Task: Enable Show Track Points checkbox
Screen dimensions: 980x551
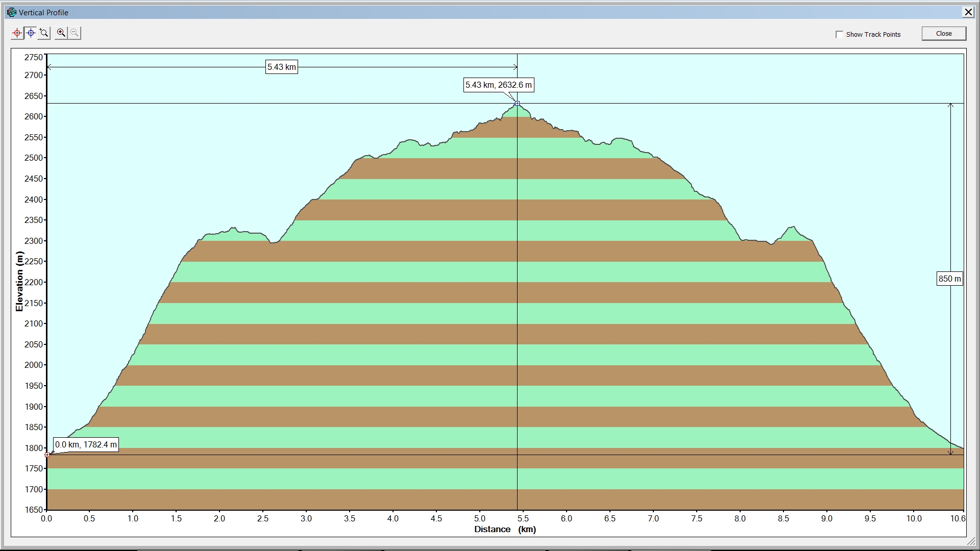Action: [839, 34]
